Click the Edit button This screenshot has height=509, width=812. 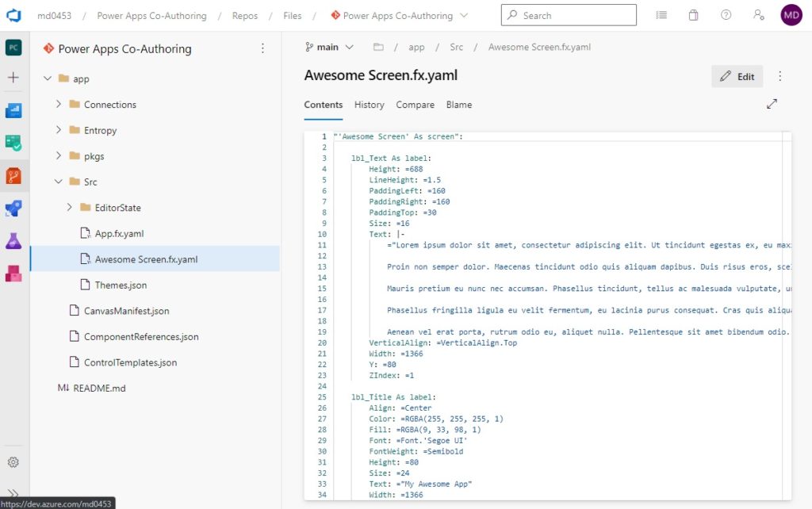pyautogui.click(x=737, y=77)
